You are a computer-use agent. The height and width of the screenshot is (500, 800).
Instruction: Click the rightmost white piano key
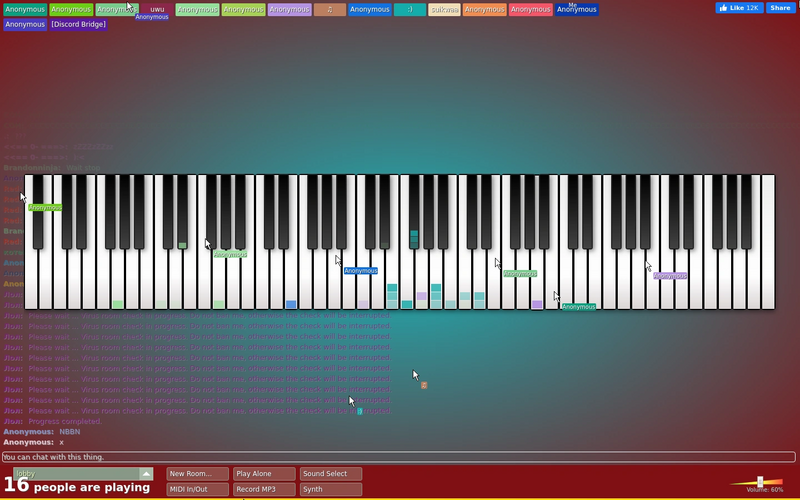click(x=768, y=242)
